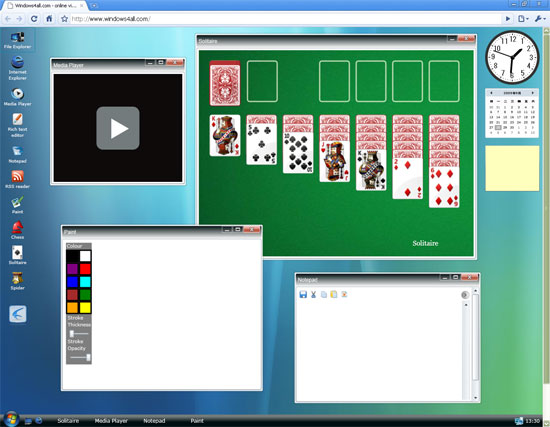Open the browser wrench tools menu
The image size is (550, 427).
540,19
